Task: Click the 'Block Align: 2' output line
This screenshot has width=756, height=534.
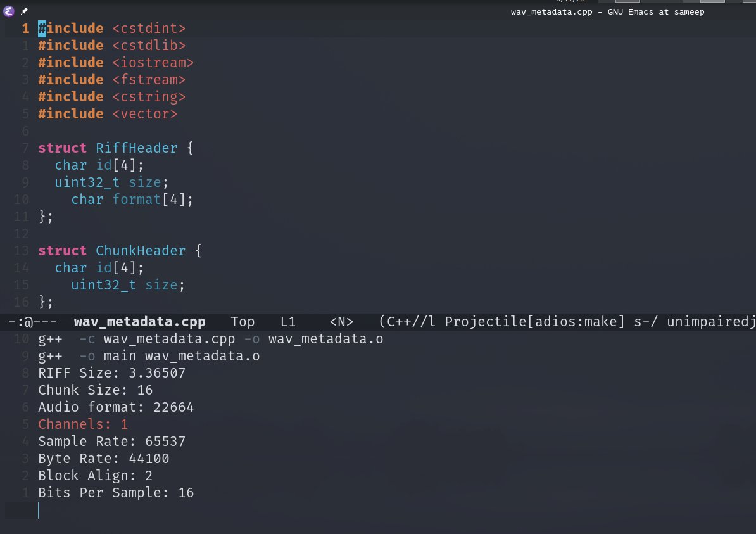Action: pos(96,476)
